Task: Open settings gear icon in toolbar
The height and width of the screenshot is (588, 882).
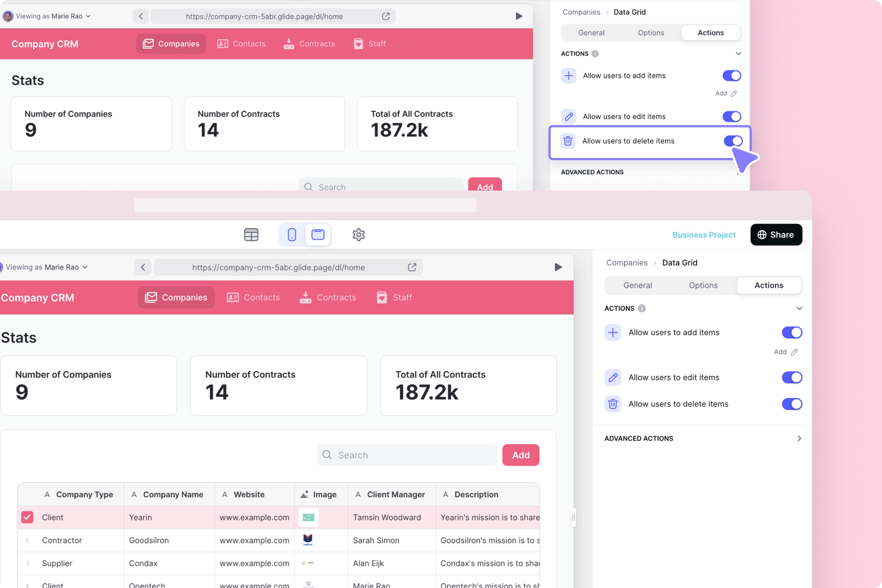Action: 359,235
